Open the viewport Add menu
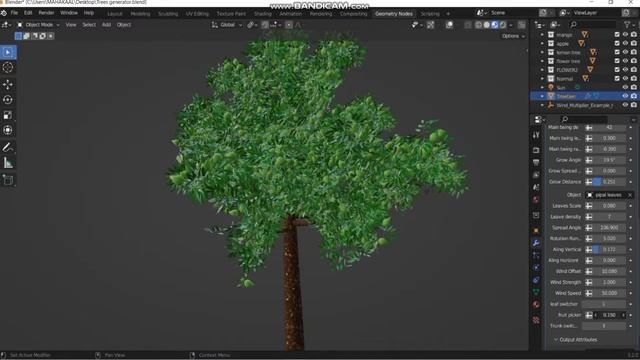Viewport: 640px width, 360px height. [x=106, y=25]
